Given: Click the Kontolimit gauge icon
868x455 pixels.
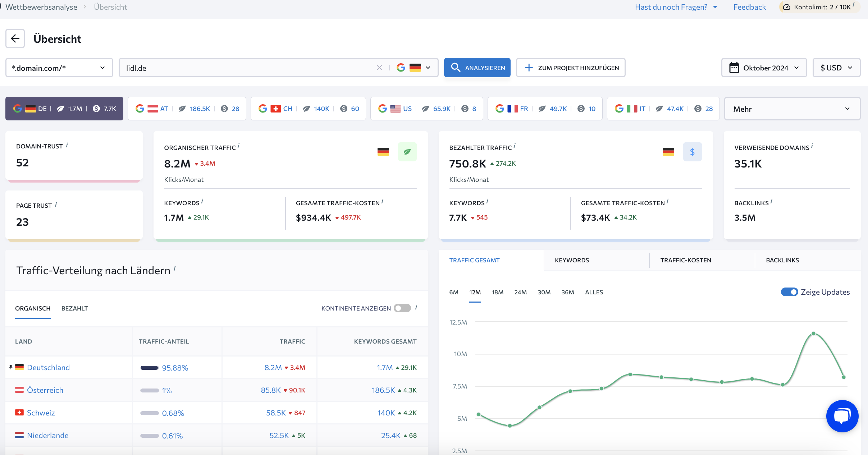Looking at the screenshot, I should click(787, 7).
